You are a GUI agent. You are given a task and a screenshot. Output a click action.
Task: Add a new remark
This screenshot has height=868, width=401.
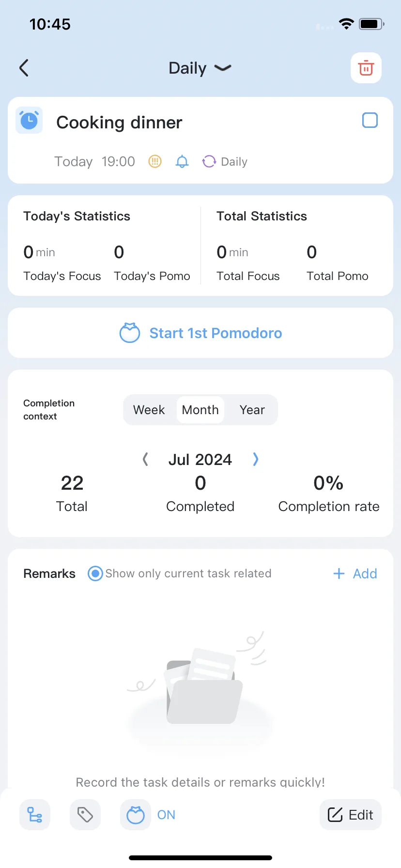tap(355, 573)
